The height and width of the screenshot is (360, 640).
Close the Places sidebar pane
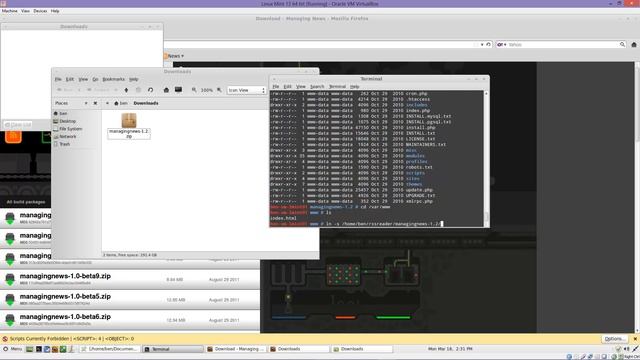click(95, 103)
